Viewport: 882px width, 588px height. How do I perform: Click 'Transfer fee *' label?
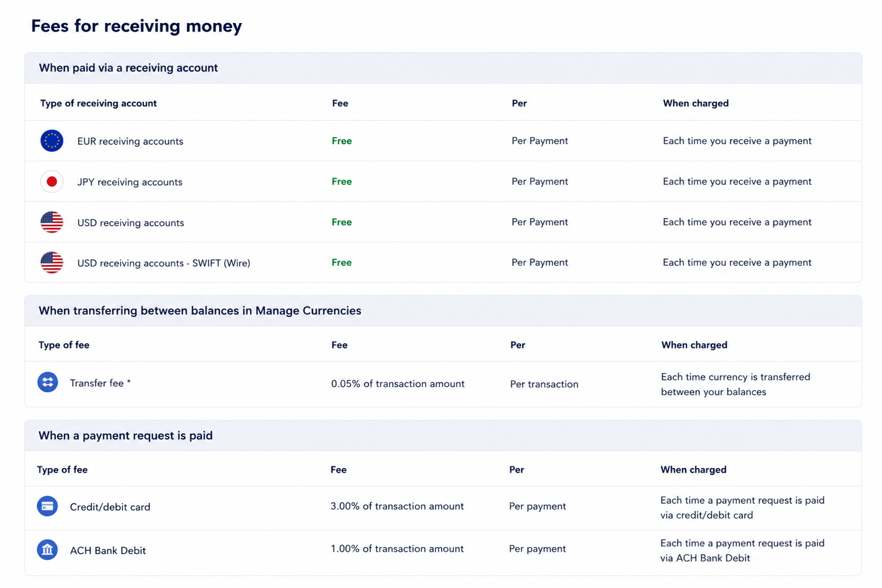coord(101,383)
